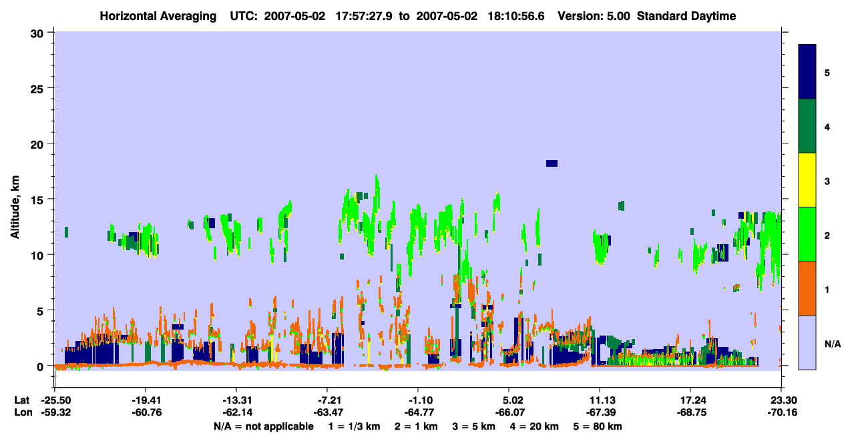The image size is (868, 445).
Task: Click the lavender N/A colorbar segment
Action: pos(807,342)
